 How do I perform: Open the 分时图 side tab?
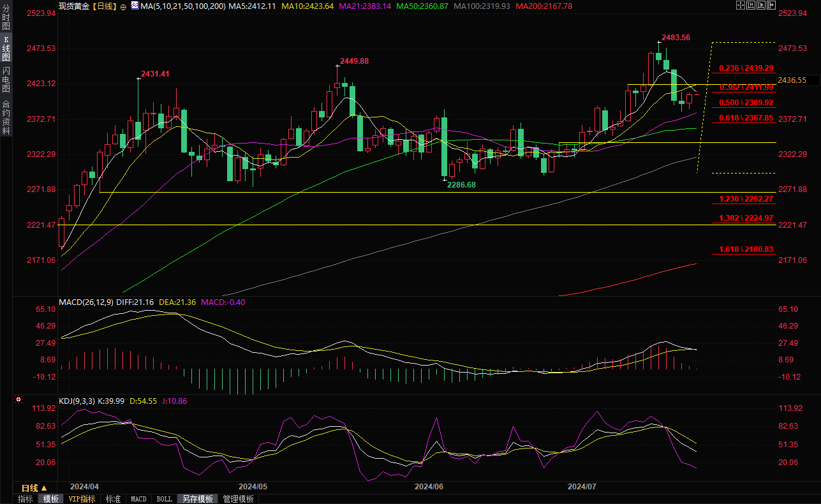(6, 20)
